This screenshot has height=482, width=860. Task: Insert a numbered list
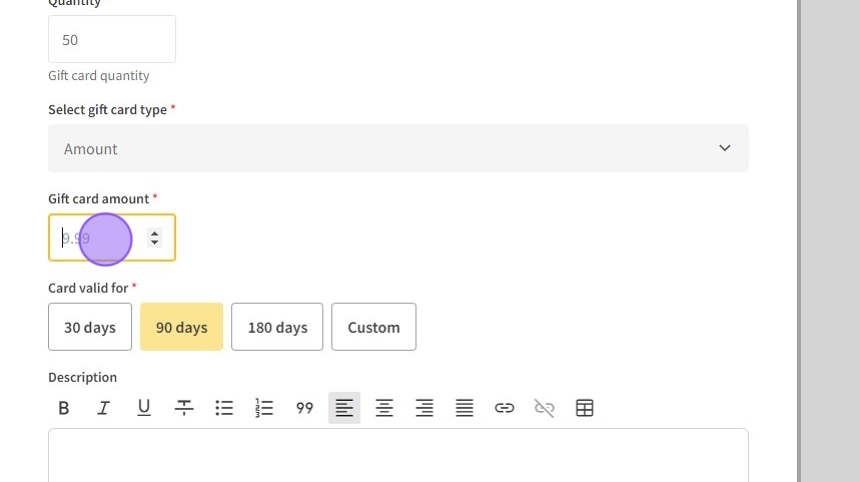coord(264,408)
